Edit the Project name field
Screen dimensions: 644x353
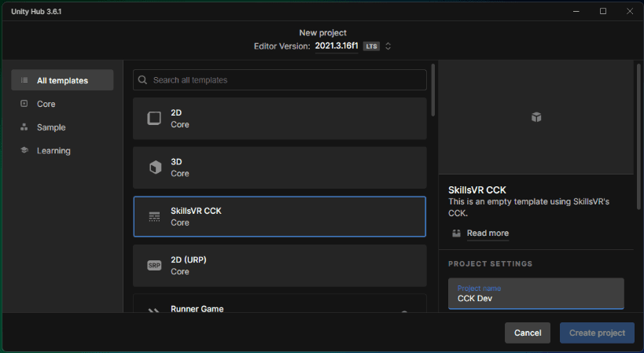coord(536,294)
